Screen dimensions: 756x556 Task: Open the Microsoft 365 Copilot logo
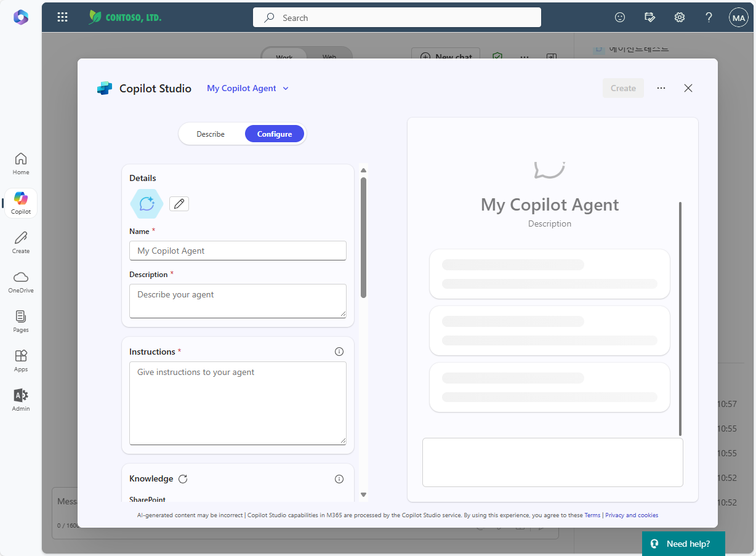[x=21, y=17]
